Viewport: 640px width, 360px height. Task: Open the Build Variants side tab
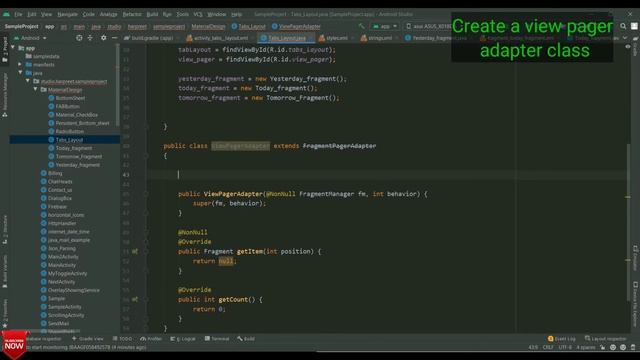[x=5, y=271]
